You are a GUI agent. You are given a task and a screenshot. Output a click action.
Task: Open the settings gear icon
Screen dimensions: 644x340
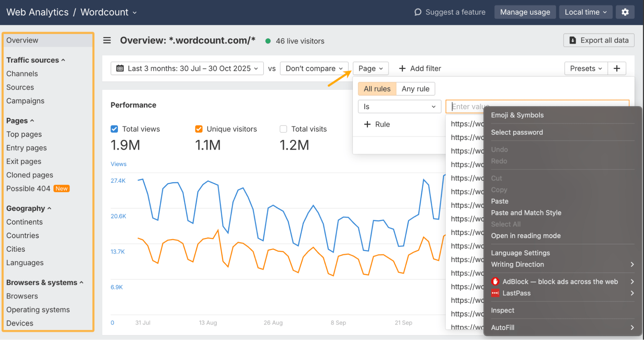[x=625, y=12]
